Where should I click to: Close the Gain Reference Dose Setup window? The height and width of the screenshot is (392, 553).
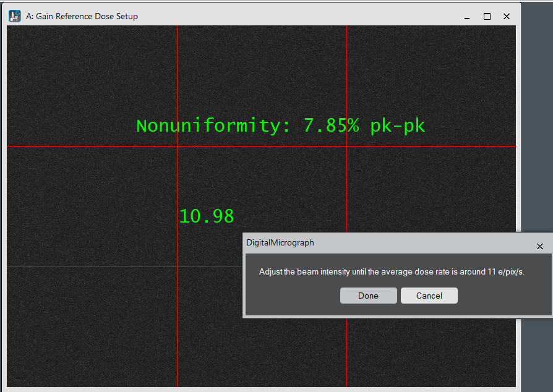(507, 17)
